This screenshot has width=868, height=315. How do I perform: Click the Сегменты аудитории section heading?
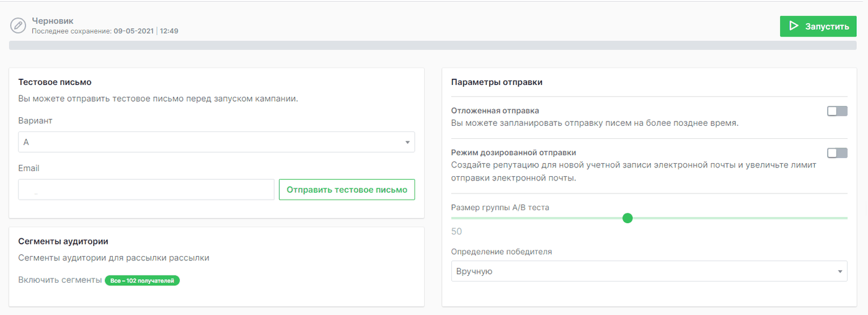pos(63,241)
